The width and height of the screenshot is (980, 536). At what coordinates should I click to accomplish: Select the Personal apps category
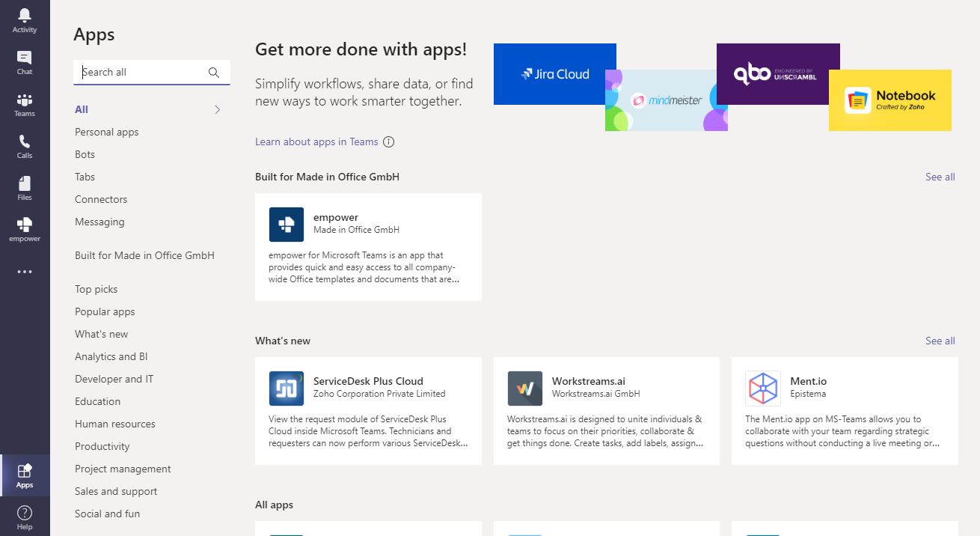pos(107,133)
